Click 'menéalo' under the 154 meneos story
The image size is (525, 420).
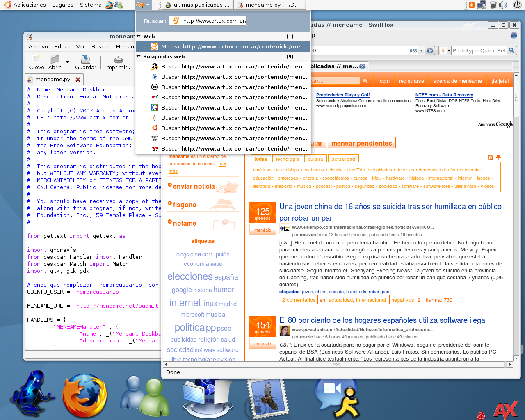click(262, 344)
